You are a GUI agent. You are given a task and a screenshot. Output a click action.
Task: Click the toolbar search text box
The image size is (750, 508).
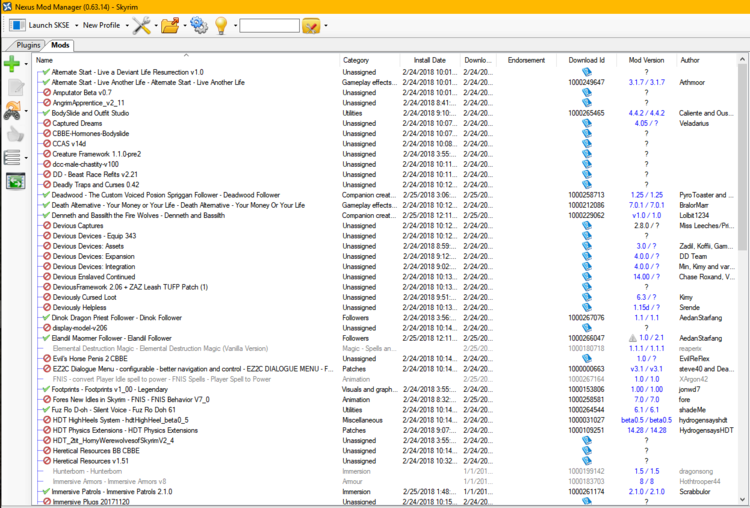[269, 25]
